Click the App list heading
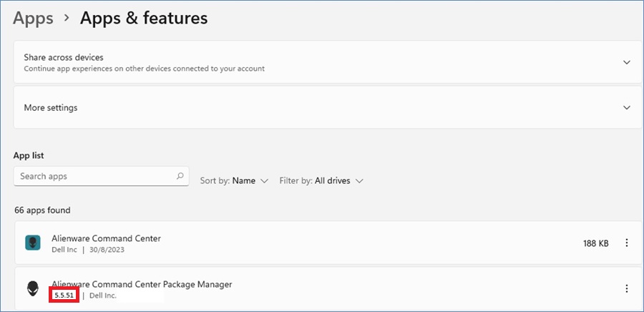644x312 pixels. click(29, 155)
